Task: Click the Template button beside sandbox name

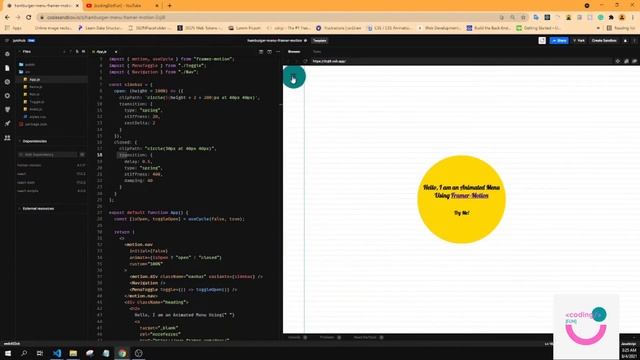Action: pyautogui.click(x=320, y=40)
